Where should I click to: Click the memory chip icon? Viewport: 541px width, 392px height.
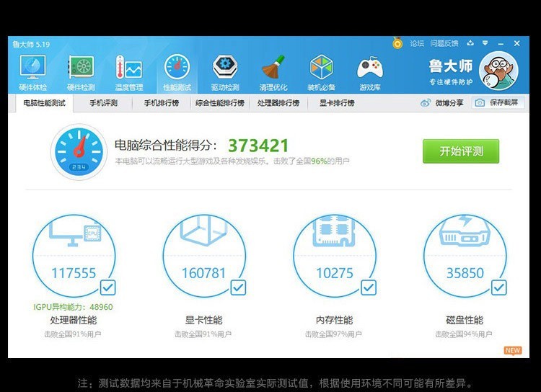(x=334, y=231)
